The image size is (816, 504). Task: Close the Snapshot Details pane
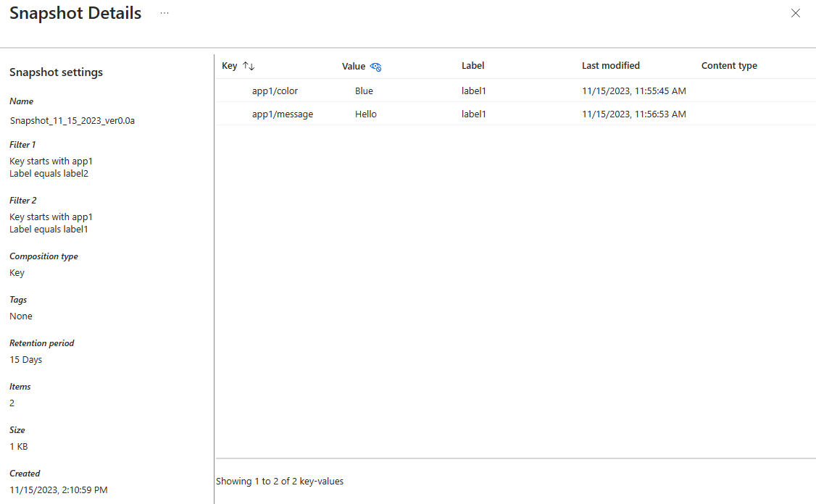pos(796,13)
